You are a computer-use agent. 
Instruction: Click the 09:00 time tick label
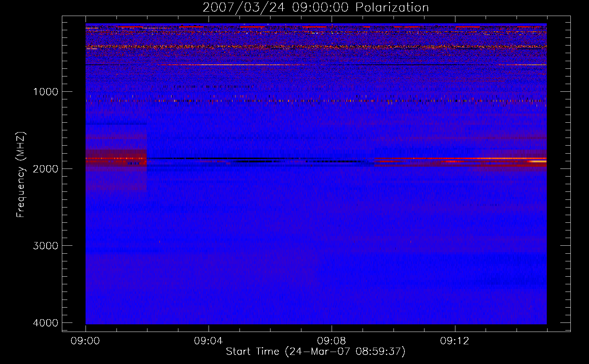click(85, 341)
